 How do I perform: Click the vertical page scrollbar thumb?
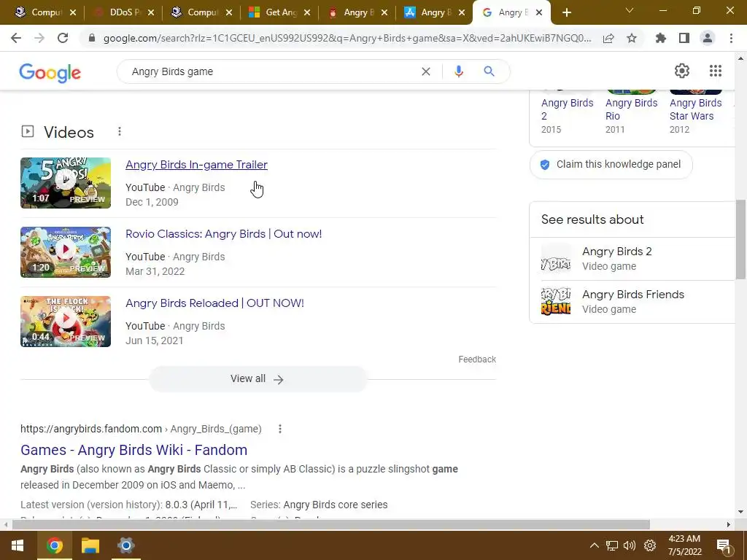click(741, 239)
